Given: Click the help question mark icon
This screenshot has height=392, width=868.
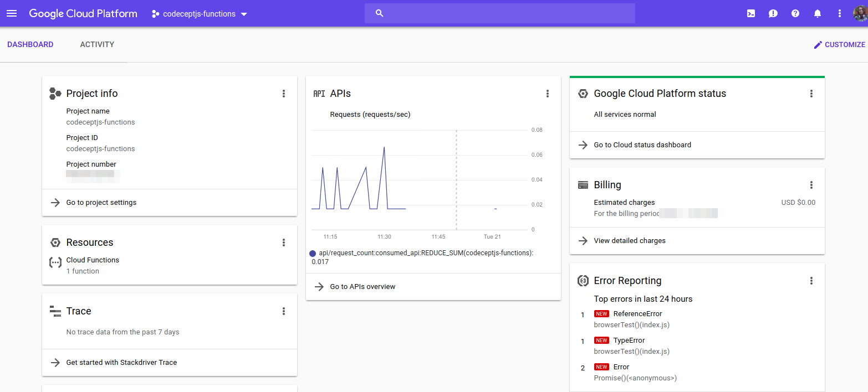Looking at the screenshot, I should pyautogui.click(x=795, y=13).
